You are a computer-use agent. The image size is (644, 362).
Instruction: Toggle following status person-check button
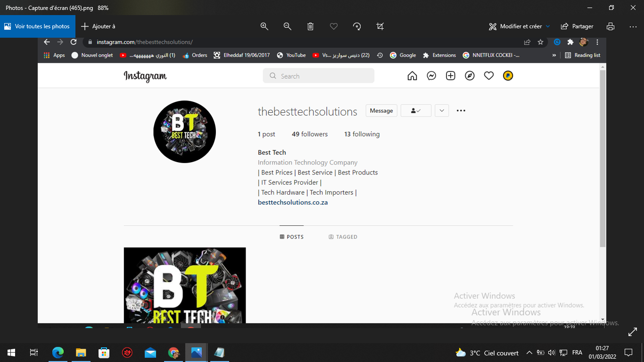pyautogui.click(x=416, y=111)
